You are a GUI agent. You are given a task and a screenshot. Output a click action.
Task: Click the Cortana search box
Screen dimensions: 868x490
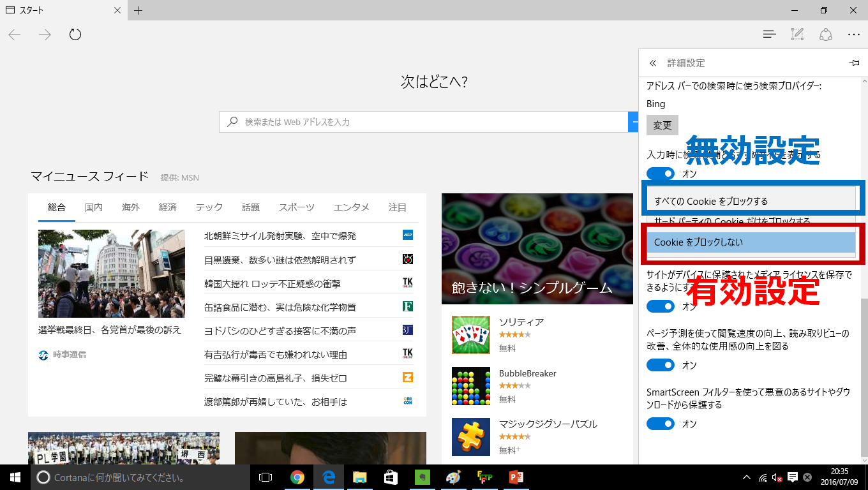point(140,477)
